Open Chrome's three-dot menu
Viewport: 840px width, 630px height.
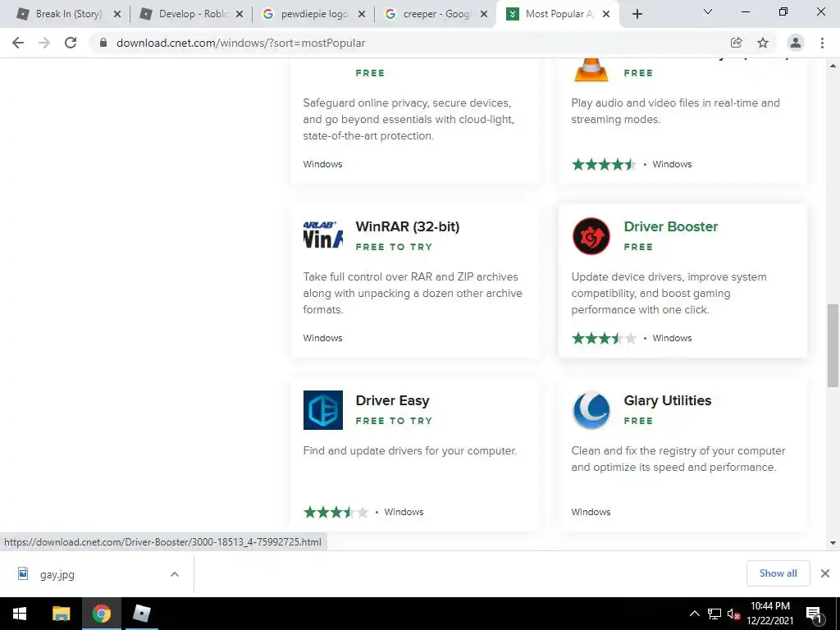[822, 43]
